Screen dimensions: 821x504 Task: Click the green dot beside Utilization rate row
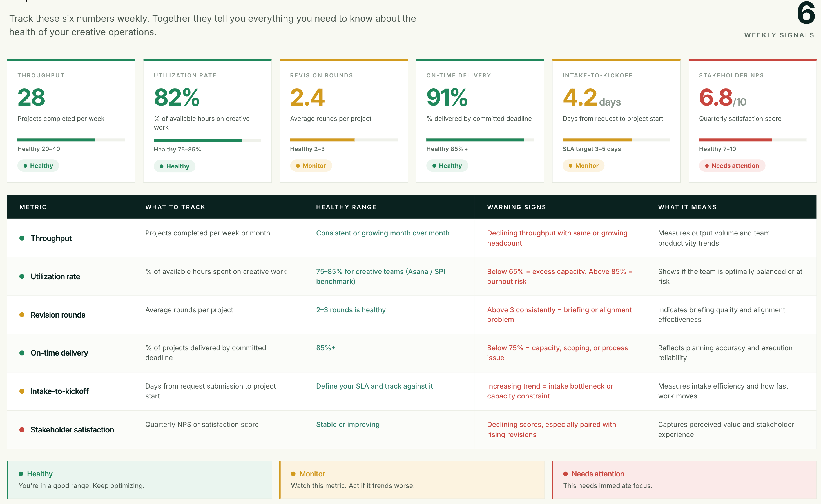point(22,276)
